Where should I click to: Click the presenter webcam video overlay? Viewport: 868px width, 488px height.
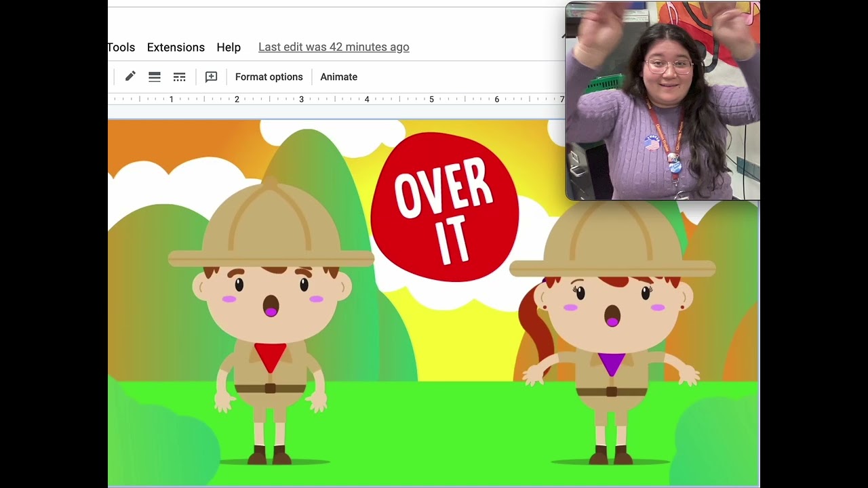point(663,101)
